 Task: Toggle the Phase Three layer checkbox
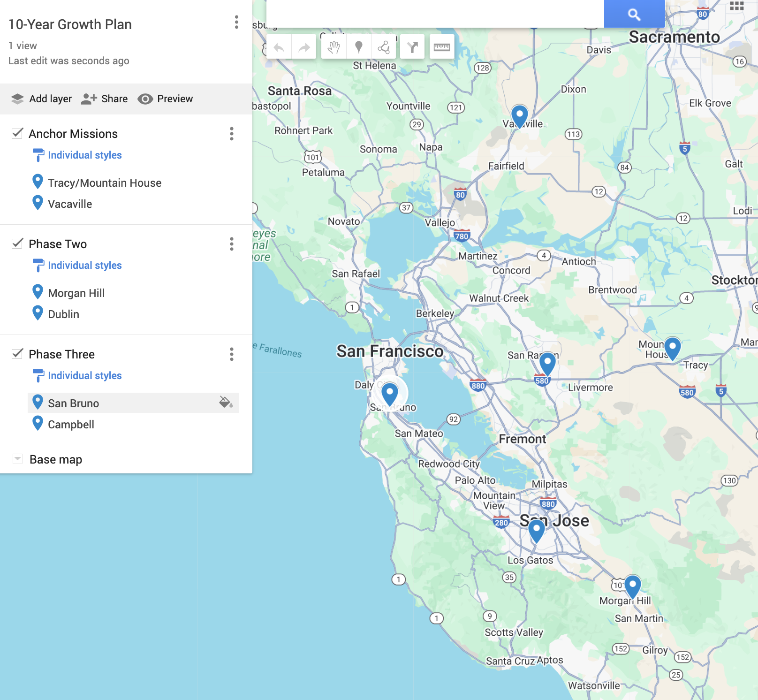[17, 354]
